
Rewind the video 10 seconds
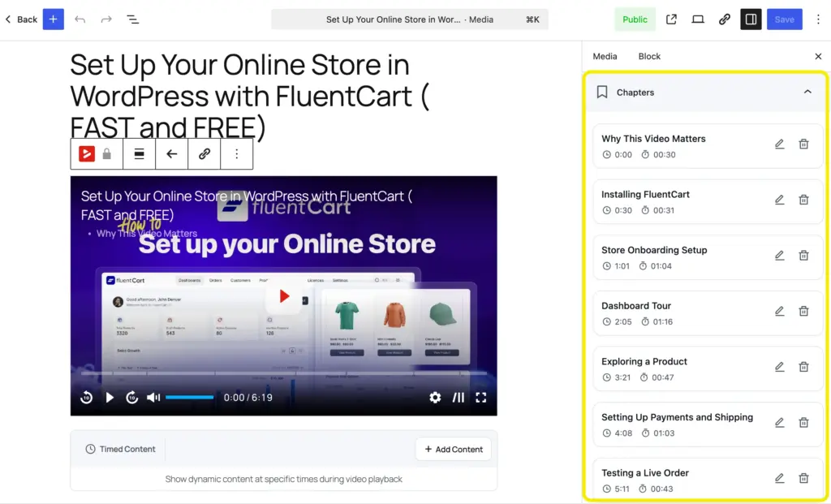86,397
